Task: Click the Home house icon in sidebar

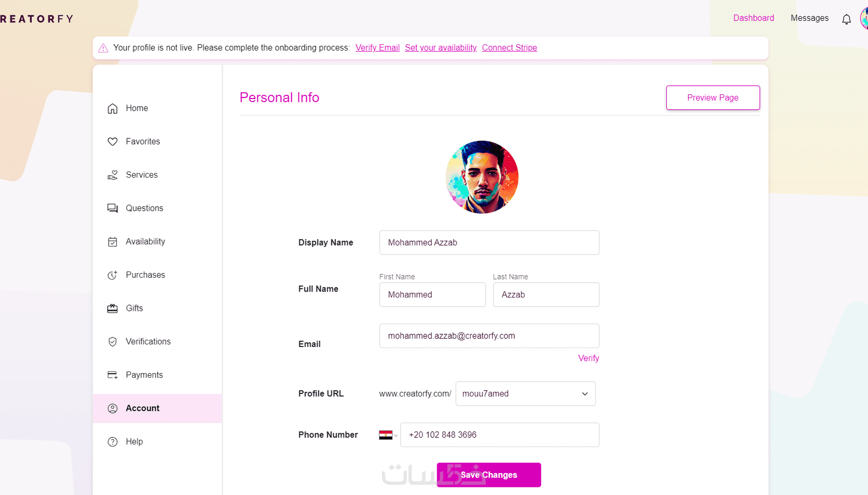Action: pos(112,109)
